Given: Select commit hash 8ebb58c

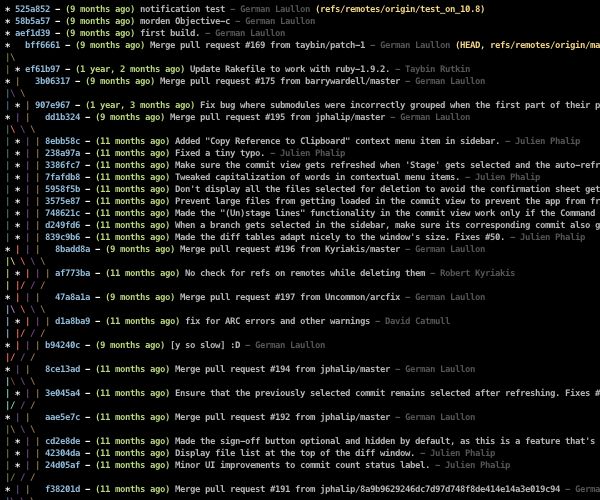Looking at the screenshot, I should (63, 141).
